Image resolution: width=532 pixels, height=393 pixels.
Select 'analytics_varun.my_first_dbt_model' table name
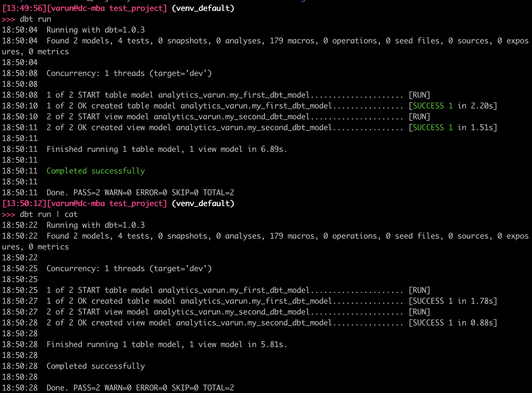click(233, 95)
